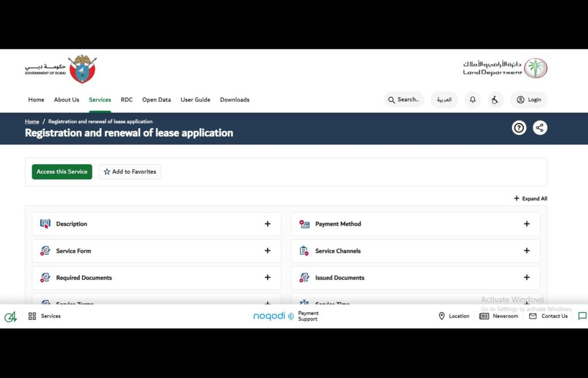Open the notification bell icon
This screenshot has width=588, height=378.
click(472, 99)
